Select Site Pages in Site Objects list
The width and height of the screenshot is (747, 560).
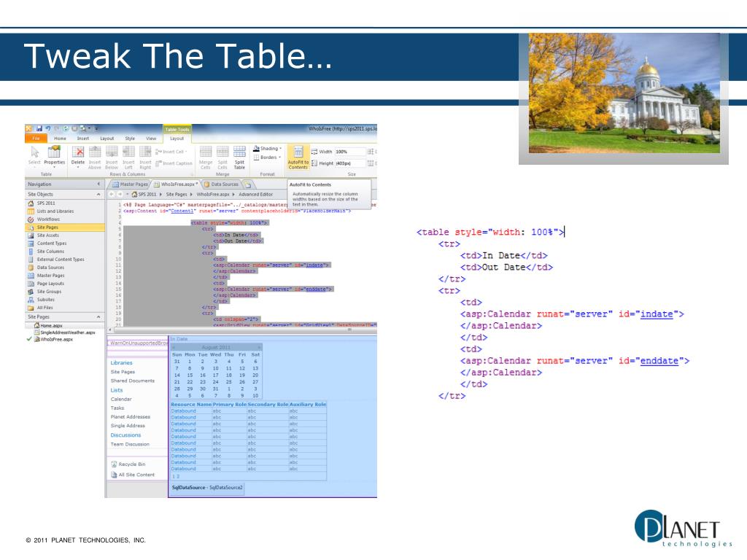tap(65, 227)
